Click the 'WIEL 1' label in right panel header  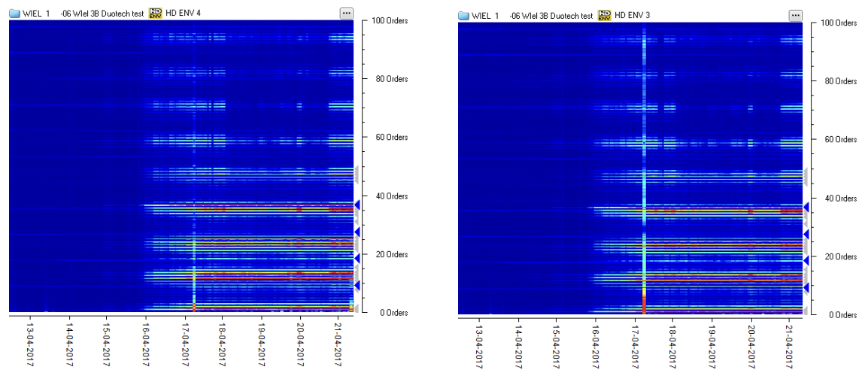pos(485,16)
